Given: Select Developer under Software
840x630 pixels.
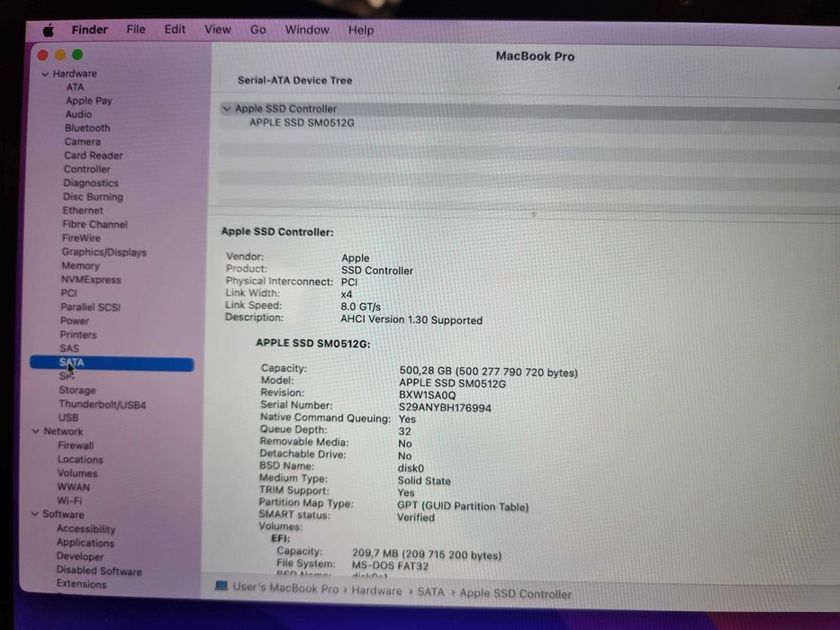Looking at the screenshot, I should coord(80,556).
